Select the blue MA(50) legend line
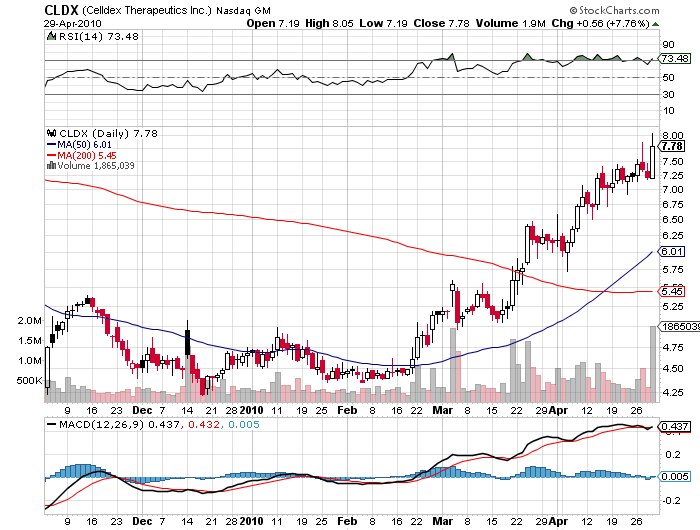Screen dimensions: 700x530 (51, 145)
